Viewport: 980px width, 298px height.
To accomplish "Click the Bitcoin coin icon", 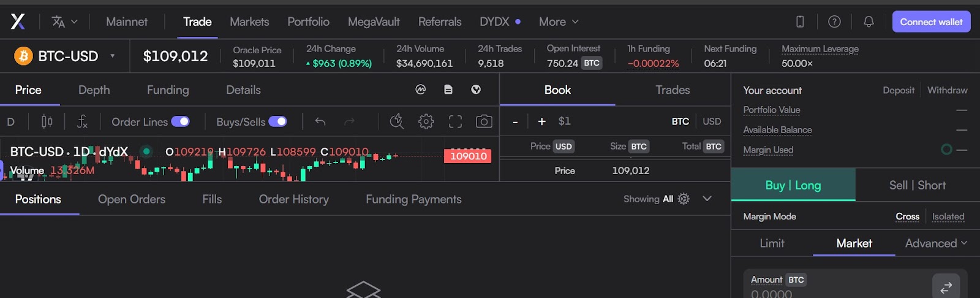I will pyautogui.click(x=23, y=56).
